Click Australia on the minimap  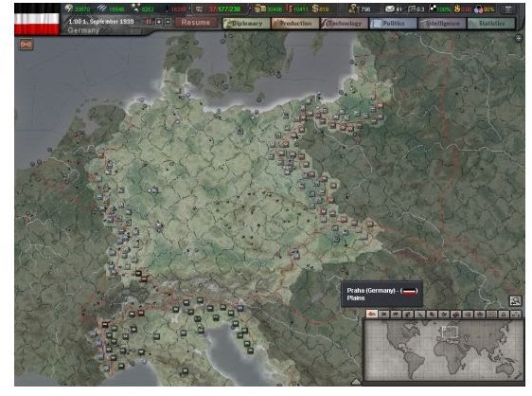pyautogui.click(x=505, y=369)
